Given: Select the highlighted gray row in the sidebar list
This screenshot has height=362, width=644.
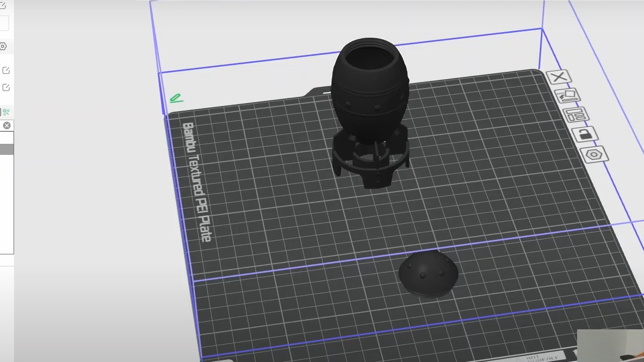Looking at the screenshot, I should (7, 149).
